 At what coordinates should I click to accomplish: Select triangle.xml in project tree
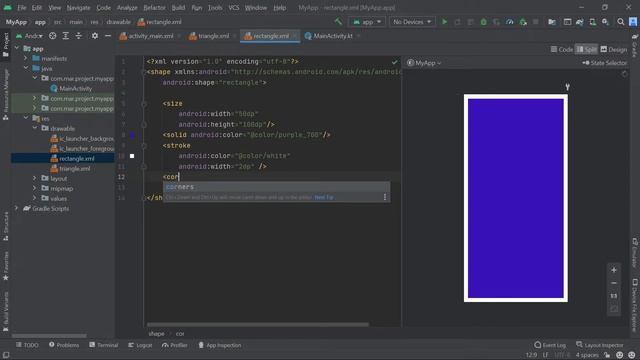coord(74,169)
